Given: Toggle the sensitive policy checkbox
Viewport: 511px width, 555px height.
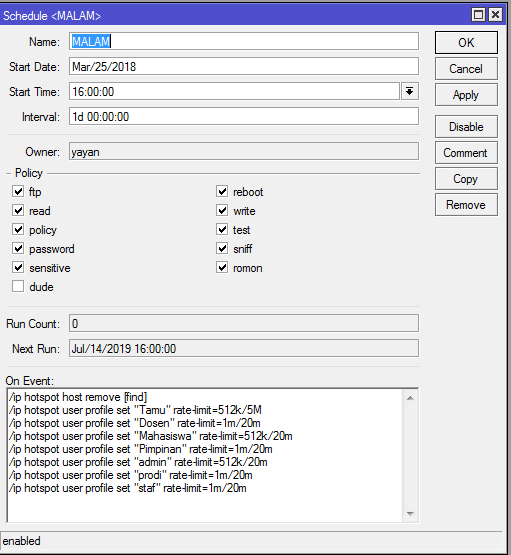Looking at the screenshot, I should (x=18, y=267).
